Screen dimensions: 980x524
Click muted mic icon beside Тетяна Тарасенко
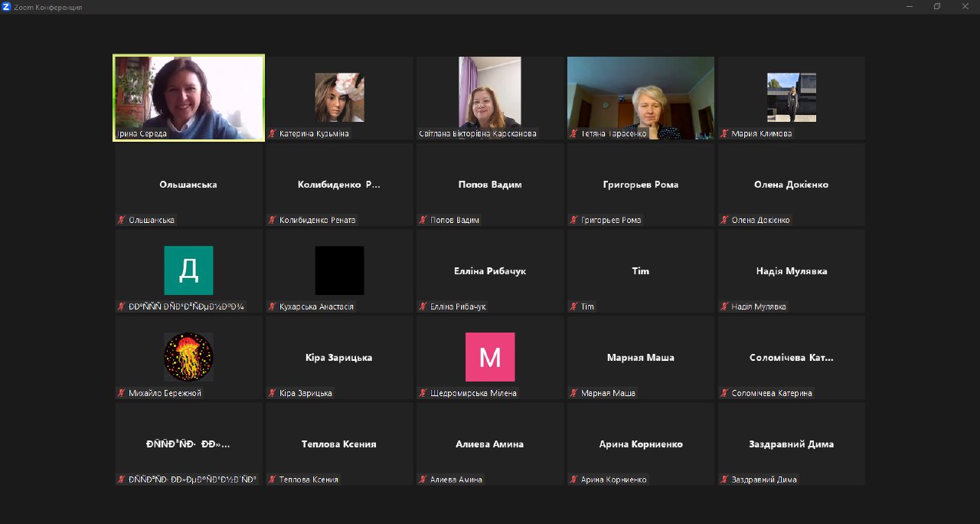click(573, 133)
